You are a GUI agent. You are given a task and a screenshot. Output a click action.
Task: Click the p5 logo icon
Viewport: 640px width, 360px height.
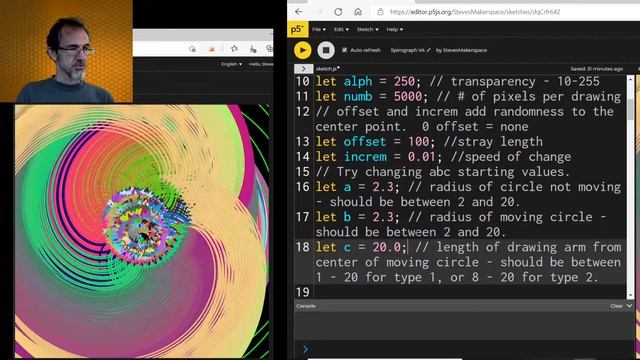point(298,29)
